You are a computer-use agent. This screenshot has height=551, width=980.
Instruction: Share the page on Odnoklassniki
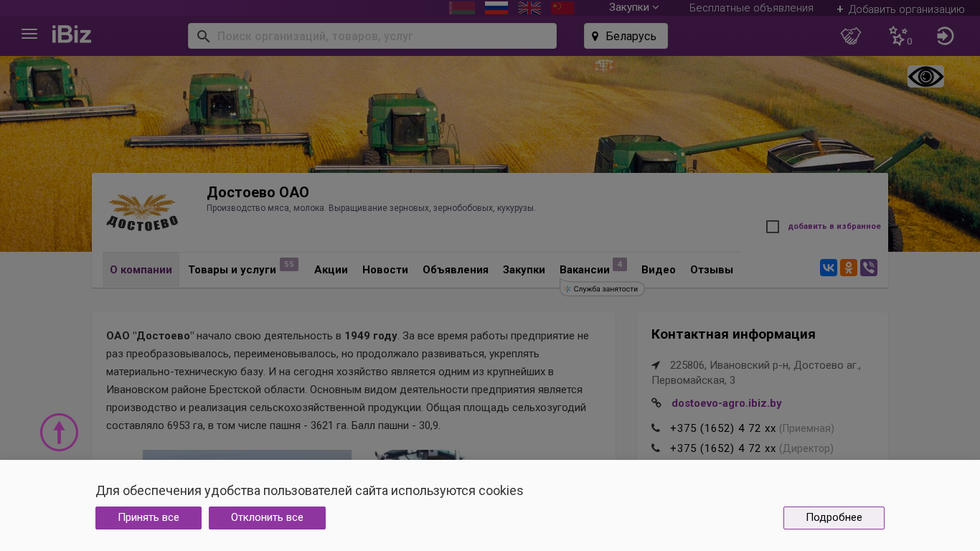click(x=849, y=268)
